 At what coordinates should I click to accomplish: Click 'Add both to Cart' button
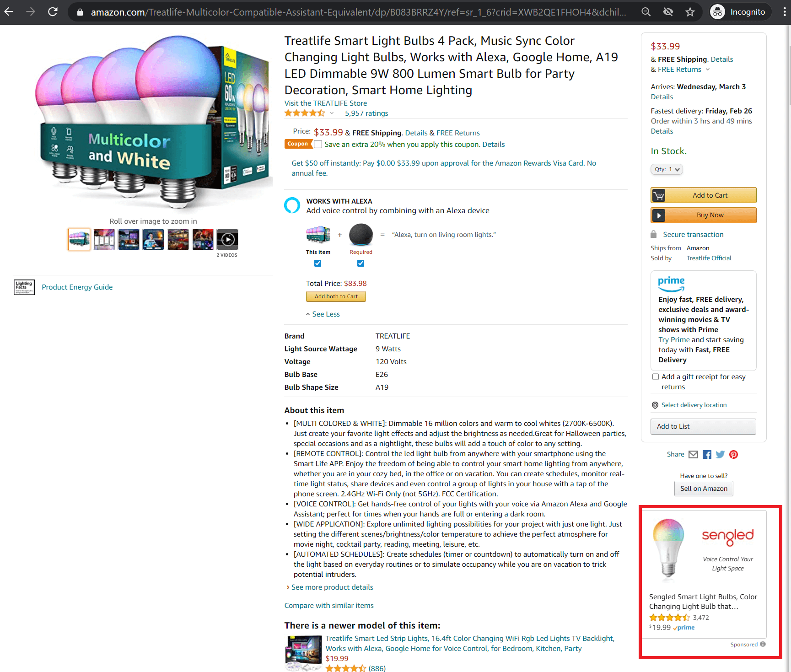pyautogui.click(x=336, y=296)
